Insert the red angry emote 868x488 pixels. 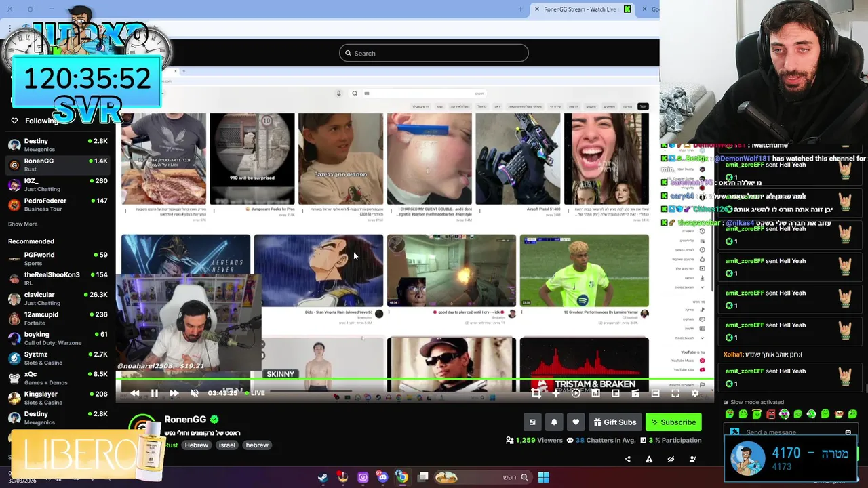tap(770, 414)
